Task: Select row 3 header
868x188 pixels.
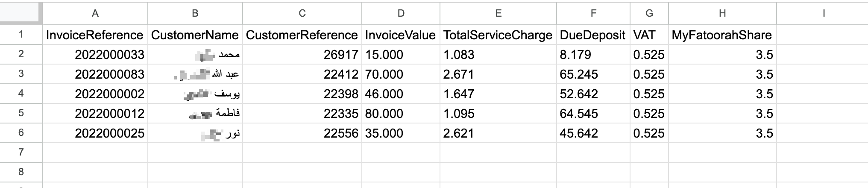Action: tap(21, 74)
